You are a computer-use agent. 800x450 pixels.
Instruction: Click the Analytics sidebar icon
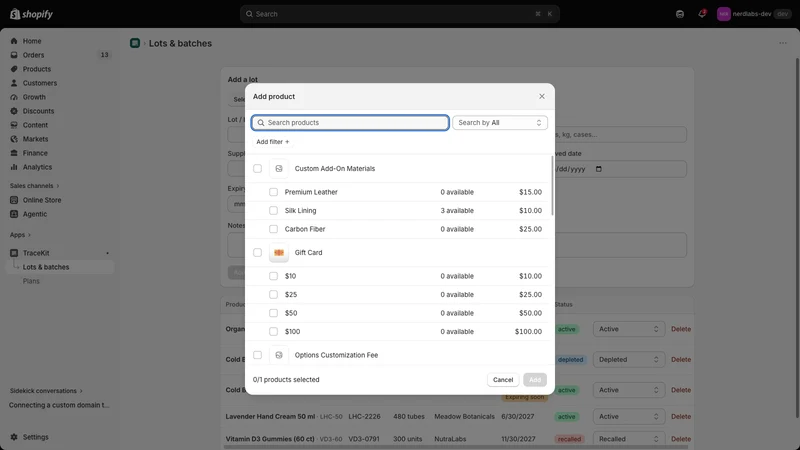tap(14, 167)
